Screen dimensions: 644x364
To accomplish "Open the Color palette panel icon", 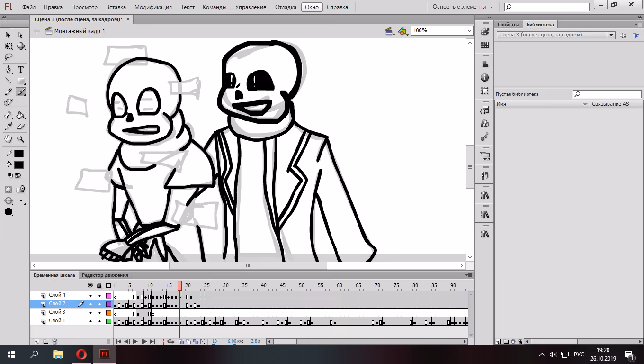I will coord(484,32).
